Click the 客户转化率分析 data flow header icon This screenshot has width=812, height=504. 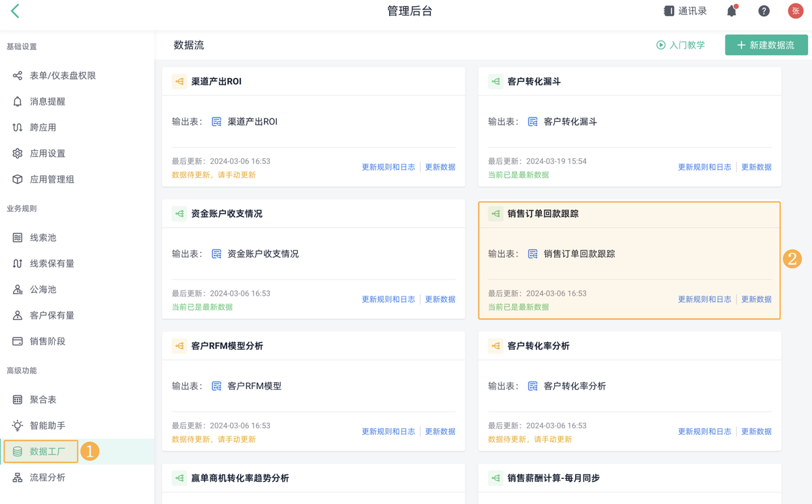tap(496, 346)
